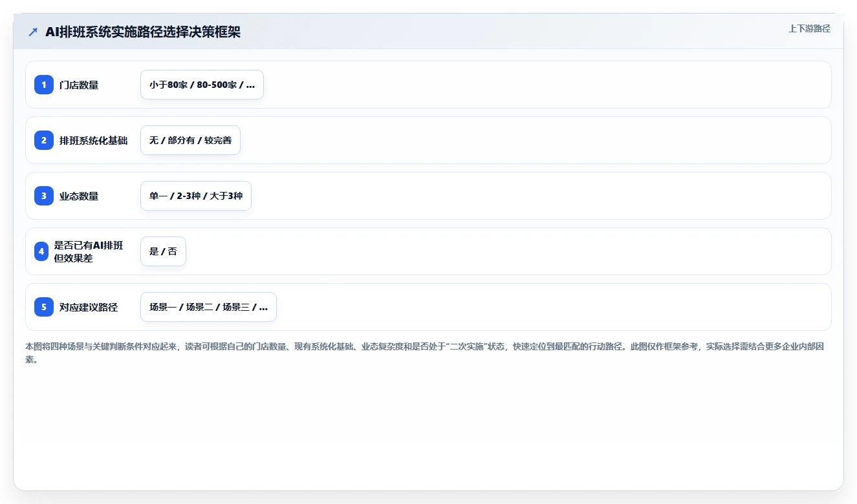The height and width of the screenshot is (504, 857).
Task: Click the 是 / 否 option box
Action: click(x=163, y=251)
